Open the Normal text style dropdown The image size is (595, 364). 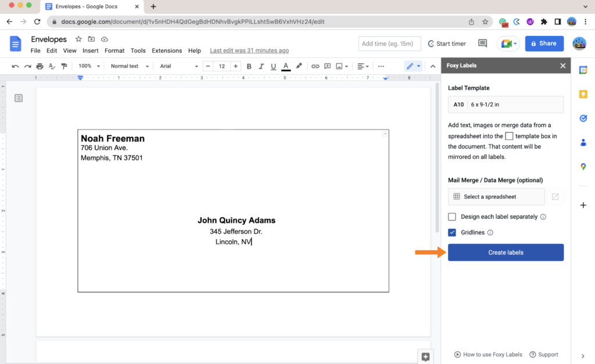(129, 66)
